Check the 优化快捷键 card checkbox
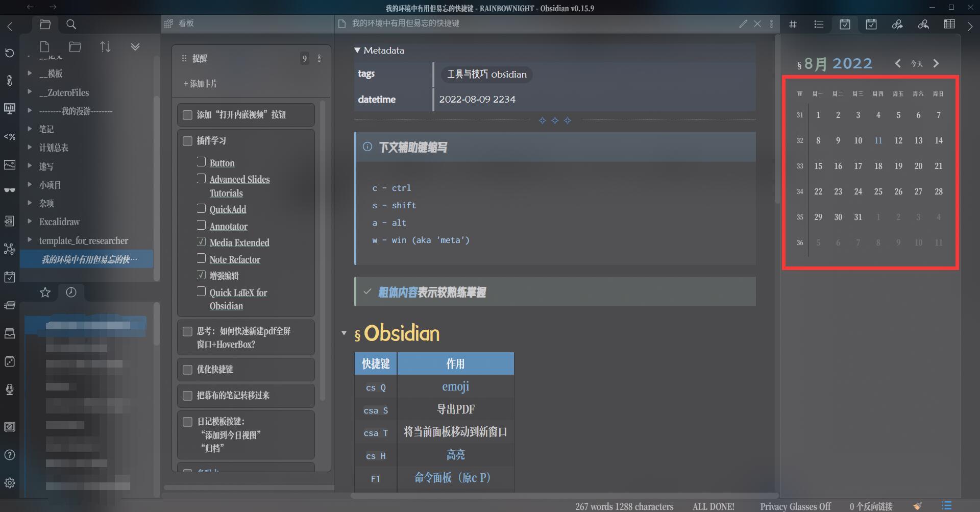Viewport: 980px width, 512px height. pyautogui.click(x=187, y=370)
